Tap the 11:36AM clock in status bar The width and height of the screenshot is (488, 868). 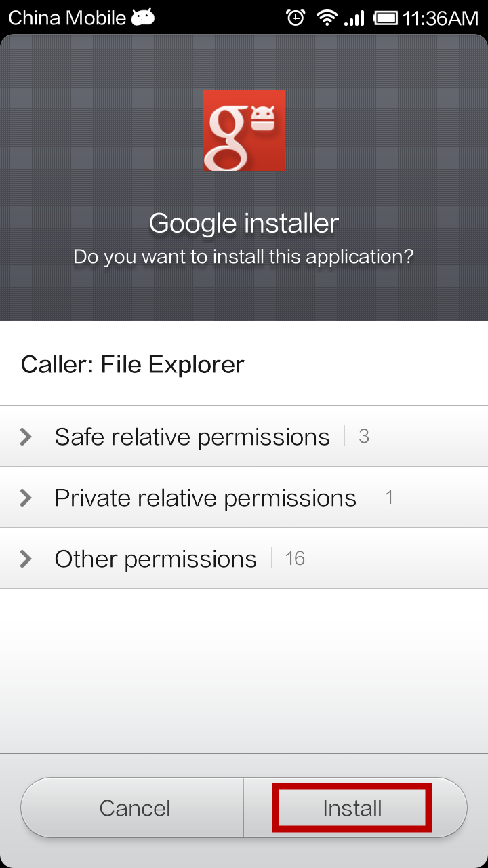coord(441,18)
